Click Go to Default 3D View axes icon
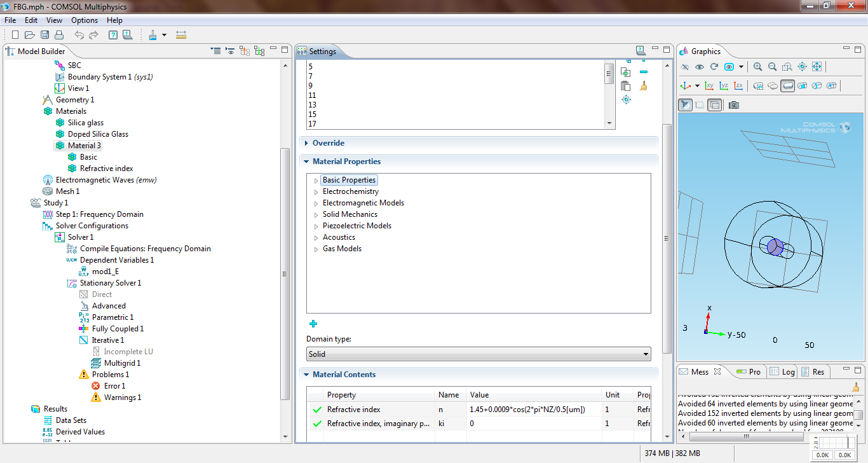Image resolution: width=868 pixels, height=463 pixels. (x=686, y=86)
